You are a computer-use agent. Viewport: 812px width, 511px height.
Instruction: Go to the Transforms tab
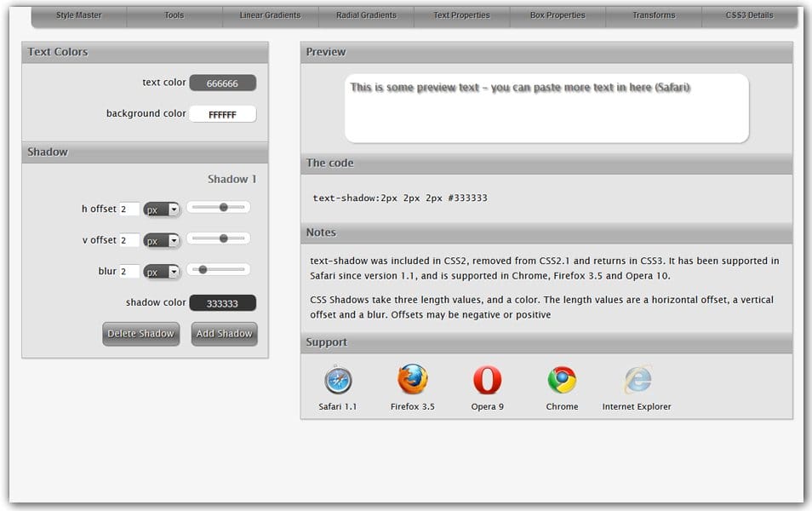[654, 15]
